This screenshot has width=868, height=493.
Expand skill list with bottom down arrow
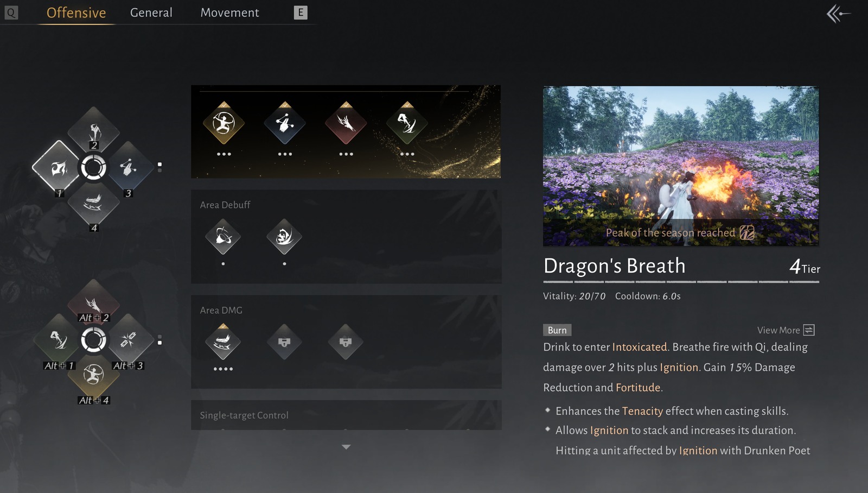point(346,447)
